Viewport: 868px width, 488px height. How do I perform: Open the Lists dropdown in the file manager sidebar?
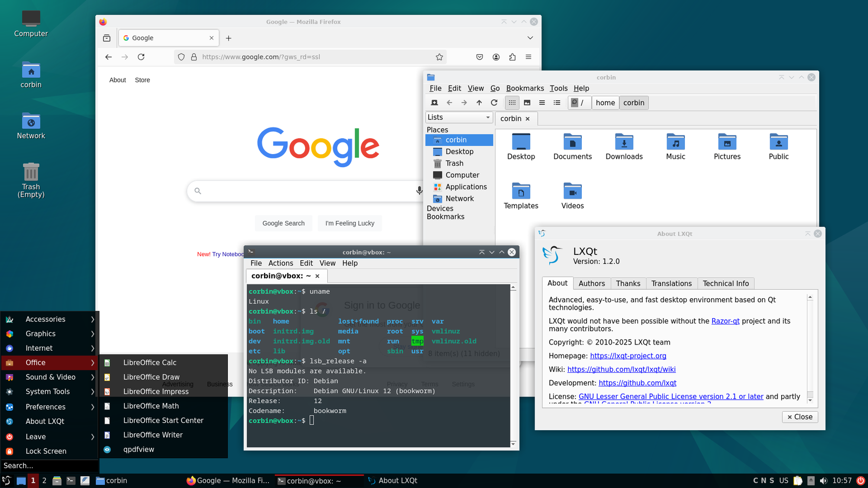459,117
